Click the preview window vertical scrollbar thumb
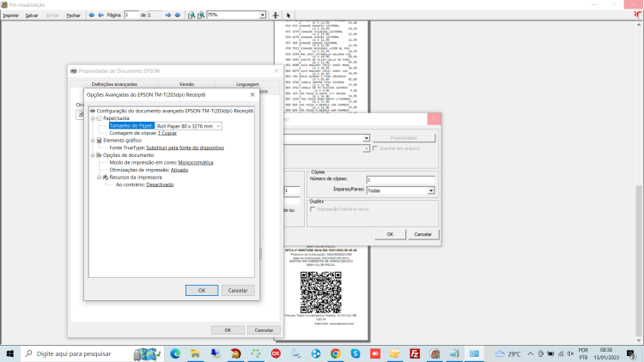The height and width of the screenshot is (362, 644). (x=639, y=260)
